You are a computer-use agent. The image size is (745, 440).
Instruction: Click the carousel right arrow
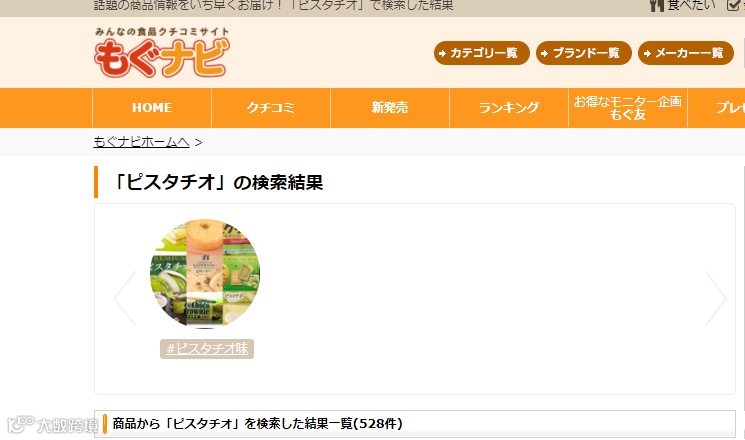(x=716, y=298)
